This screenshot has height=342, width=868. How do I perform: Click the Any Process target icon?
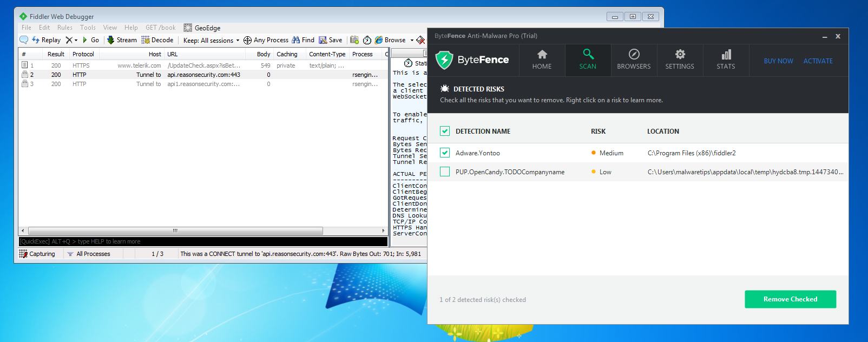coord(247,40)
